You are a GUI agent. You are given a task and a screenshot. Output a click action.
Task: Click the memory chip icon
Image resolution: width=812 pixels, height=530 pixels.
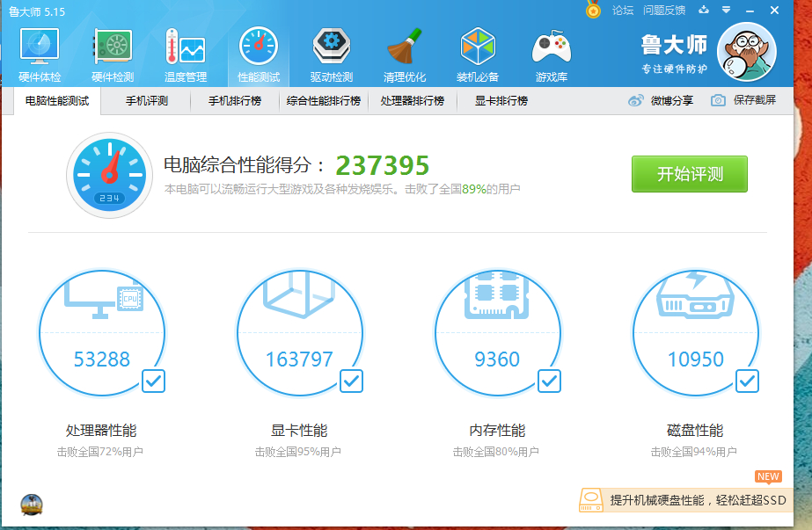pyautogui.click(x=497, y=294)
